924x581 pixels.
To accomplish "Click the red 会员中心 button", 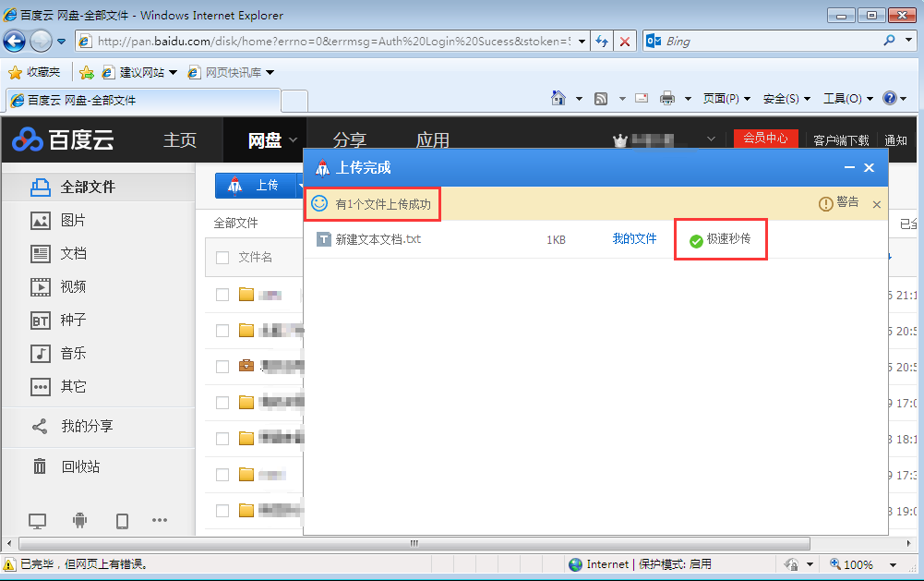I will pos(765,138).
